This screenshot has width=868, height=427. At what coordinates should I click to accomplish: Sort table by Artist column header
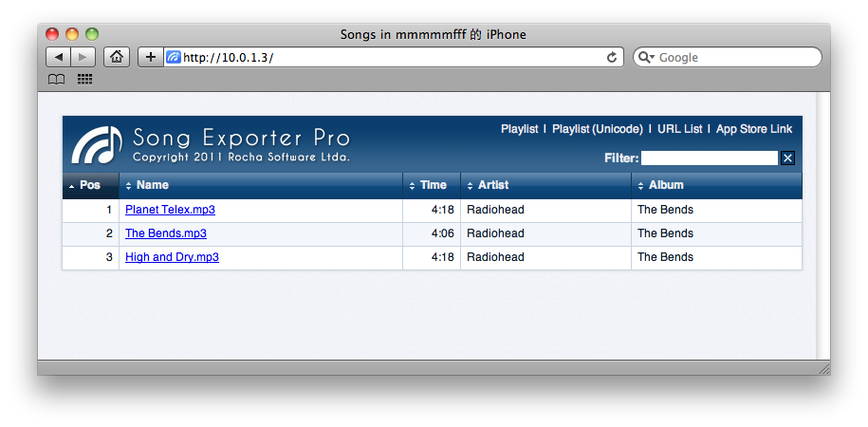click(x=545, y=186)
